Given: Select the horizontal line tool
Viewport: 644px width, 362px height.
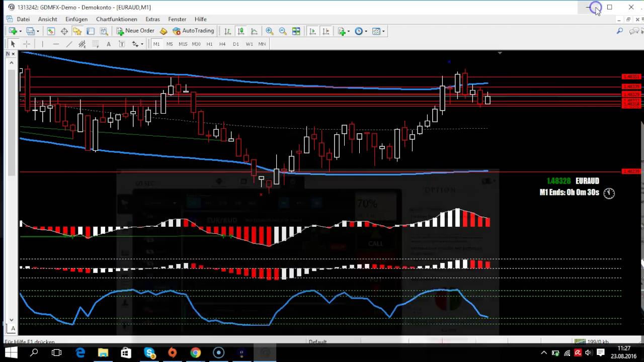Looking at the screenshot, I should [56, 44].
